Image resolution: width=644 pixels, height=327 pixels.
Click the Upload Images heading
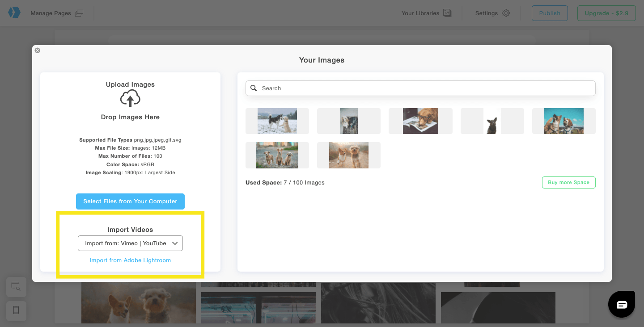coord(130,84)
